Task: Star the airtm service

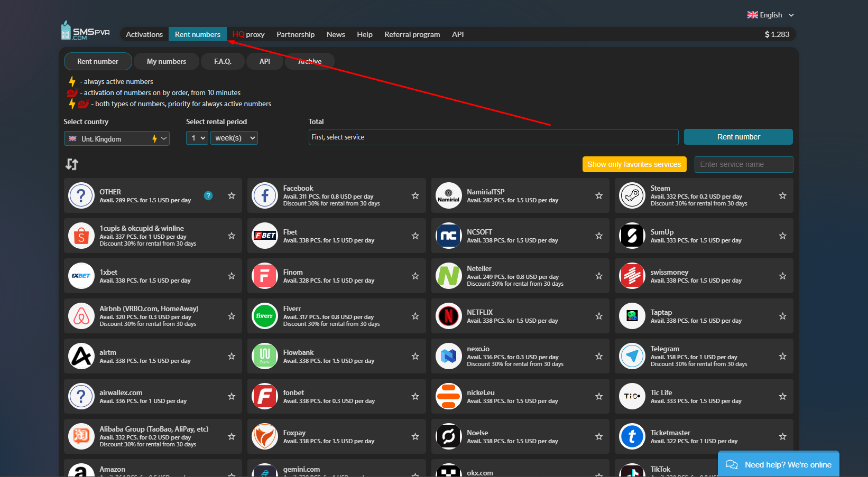Action: 232,356
